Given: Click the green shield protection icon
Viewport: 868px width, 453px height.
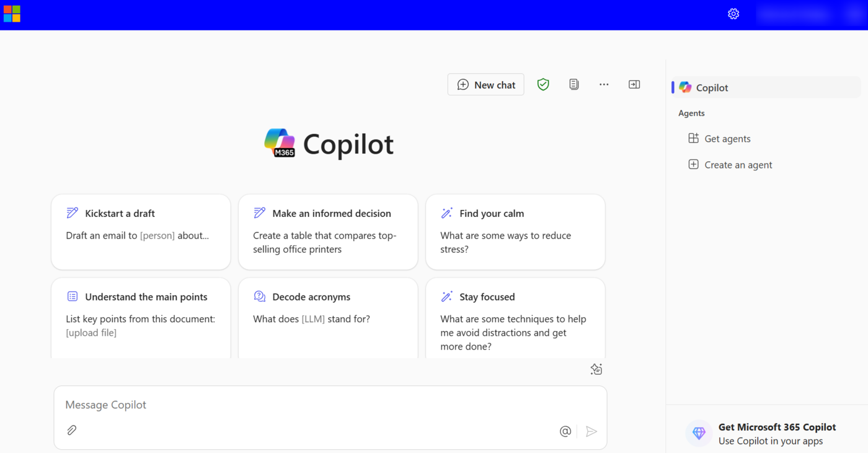Looking at the screenshot, I should click(x=543, y=84).
